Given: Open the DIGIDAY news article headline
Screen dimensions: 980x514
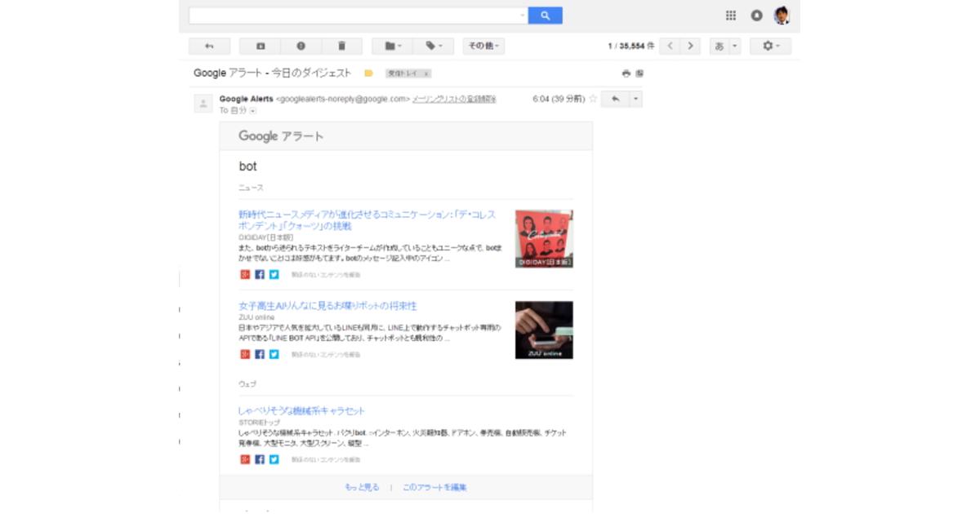Looking at the screenshot, I should [x=367, y=220].
